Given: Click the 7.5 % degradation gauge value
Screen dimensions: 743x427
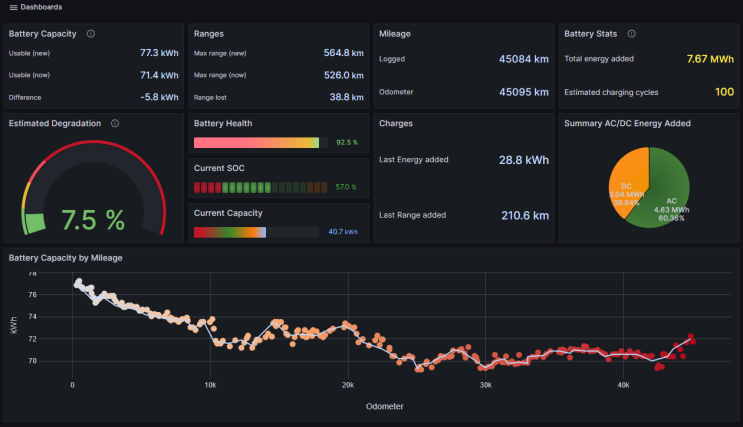Looking at the screenshot, I should tap(93, 220).
